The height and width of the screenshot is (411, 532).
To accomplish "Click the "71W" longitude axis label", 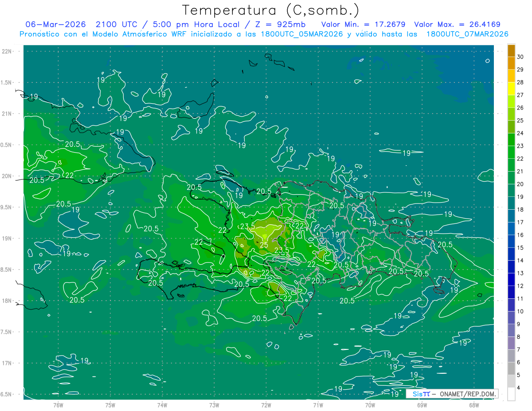I will click(318, 405).
